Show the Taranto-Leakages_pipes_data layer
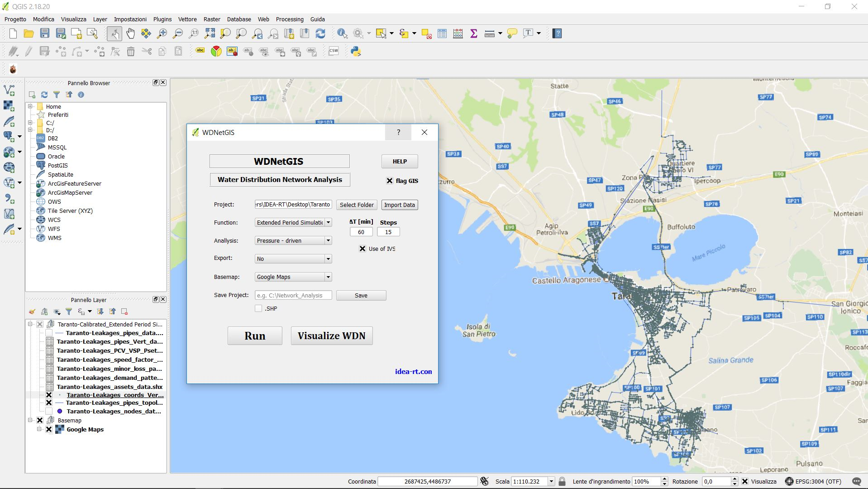Screen dimensions: 868x489 [49, 333]
